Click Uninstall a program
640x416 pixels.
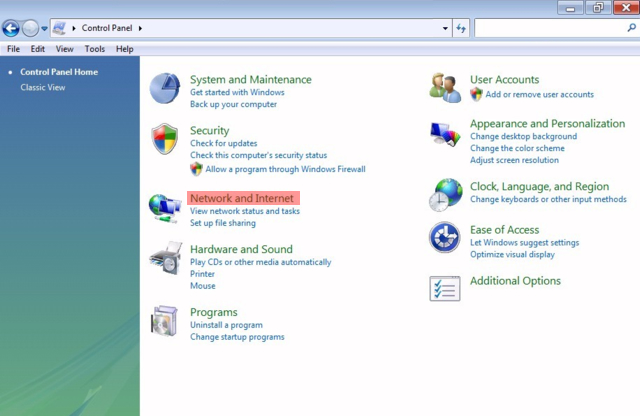pyautogui.click(x=227, y=325)
